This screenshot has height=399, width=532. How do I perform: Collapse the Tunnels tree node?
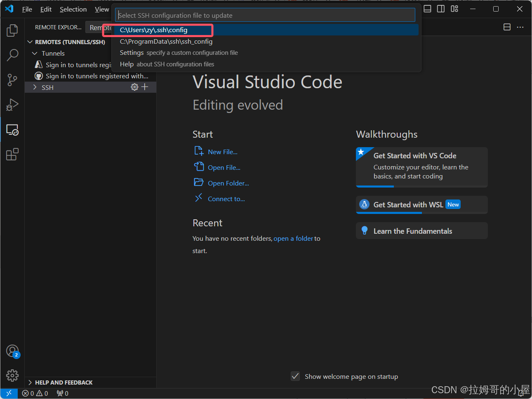35,53
